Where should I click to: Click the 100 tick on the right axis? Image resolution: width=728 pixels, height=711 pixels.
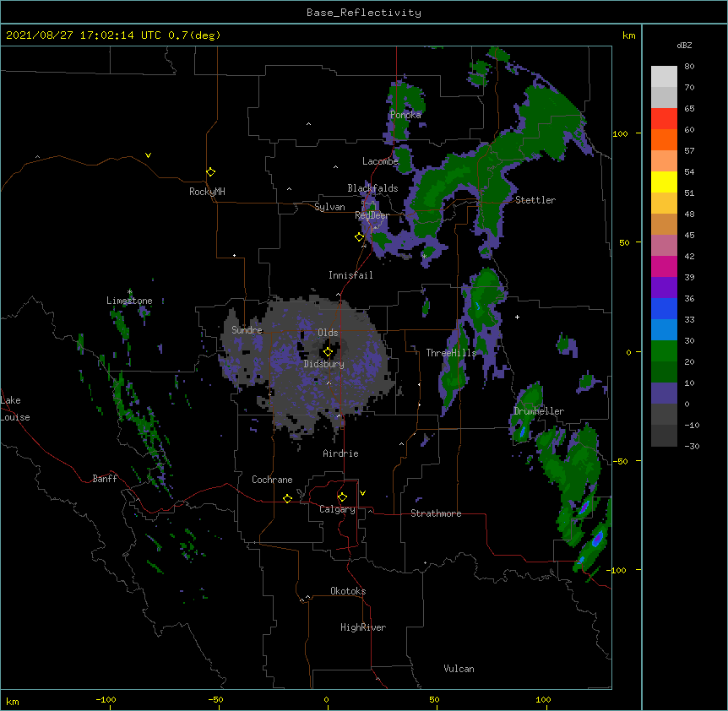tap(620, 133)
